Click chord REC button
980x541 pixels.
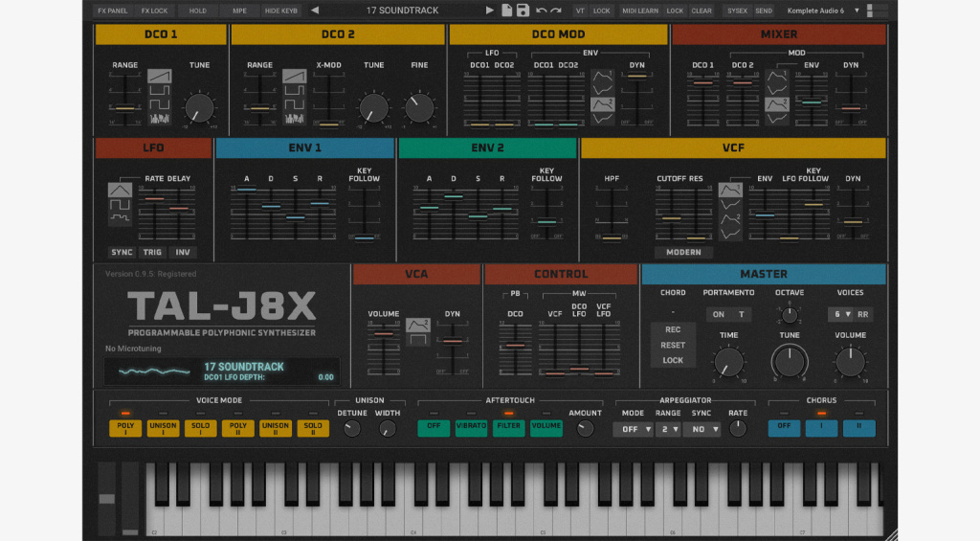tap(673, 329)
